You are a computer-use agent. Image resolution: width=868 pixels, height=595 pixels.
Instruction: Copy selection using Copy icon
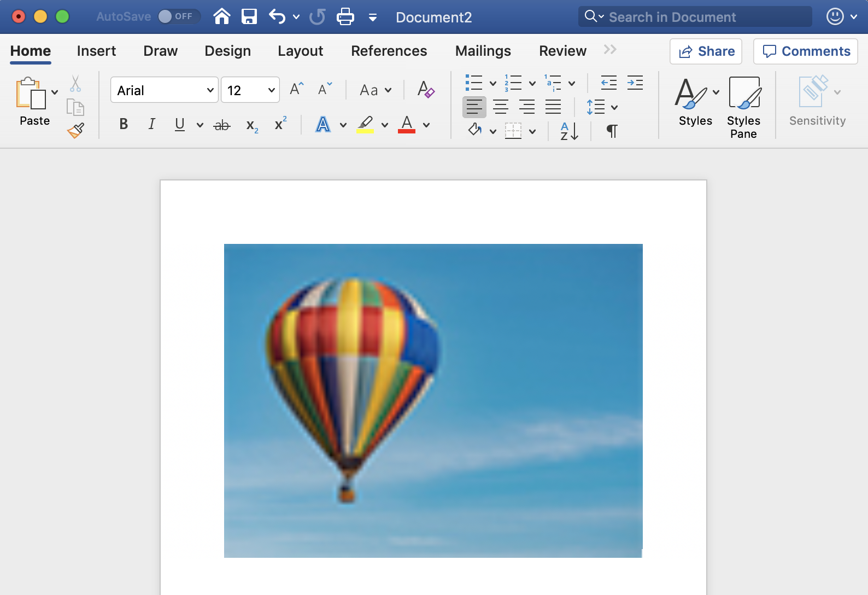click(75, 107)
